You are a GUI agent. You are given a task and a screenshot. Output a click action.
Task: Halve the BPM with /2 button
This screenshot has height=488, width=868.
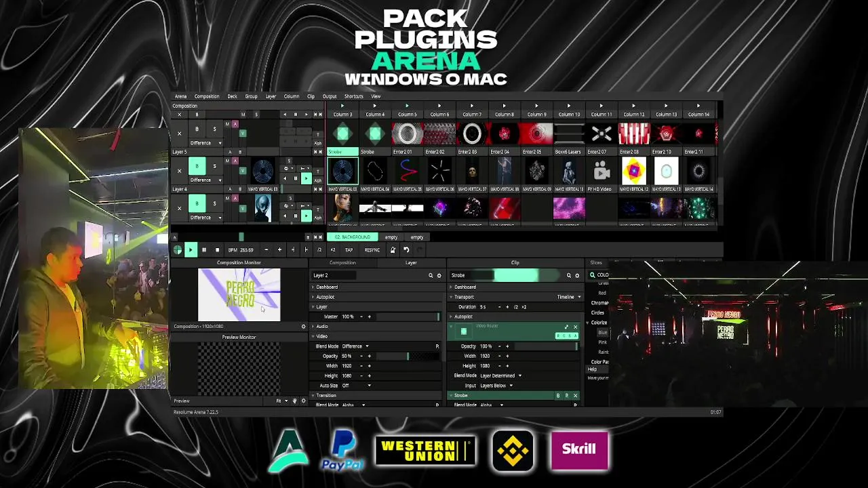[x=319, y=250]
